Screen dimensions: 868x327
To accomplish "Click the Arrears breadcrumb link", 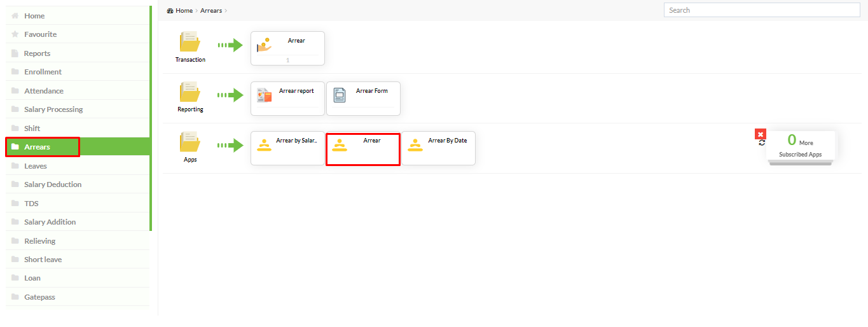I will (x=211, y=11).
